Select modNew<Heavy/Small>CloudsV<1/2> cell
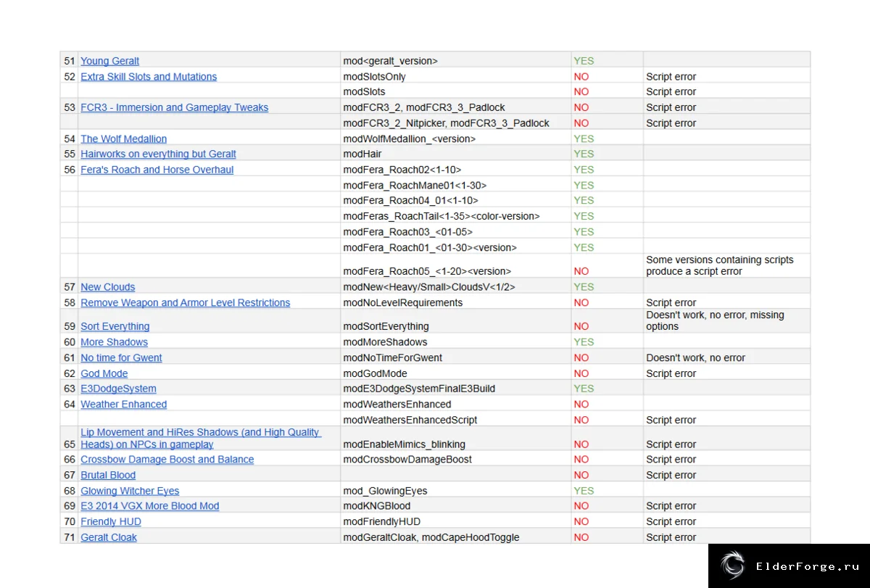870x588 pixels. [x=455, y=287]
